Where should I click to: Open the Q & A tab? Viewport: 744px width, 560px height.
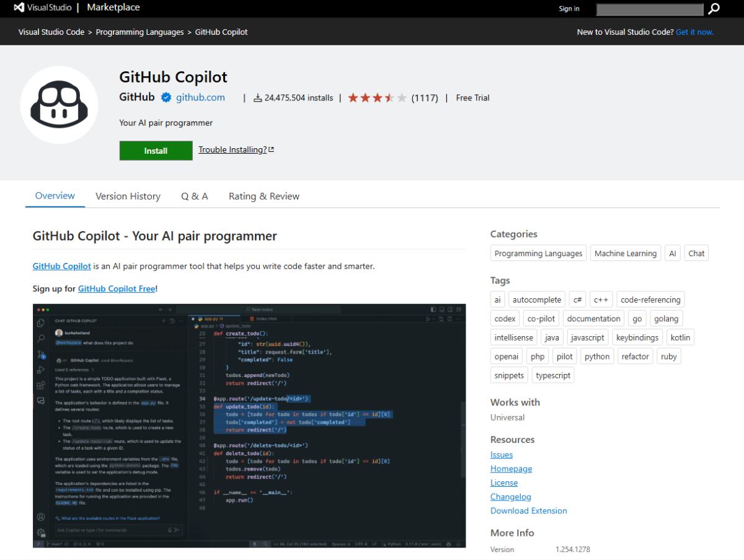click(194, 195)
